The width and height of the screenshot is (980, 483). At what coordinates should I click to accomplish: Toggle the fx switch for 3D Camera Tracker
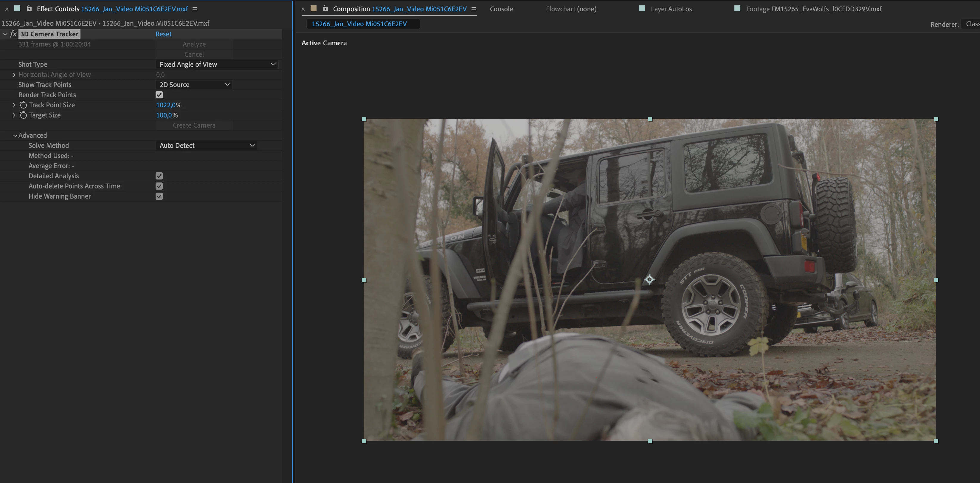click(x=13, y=34)
